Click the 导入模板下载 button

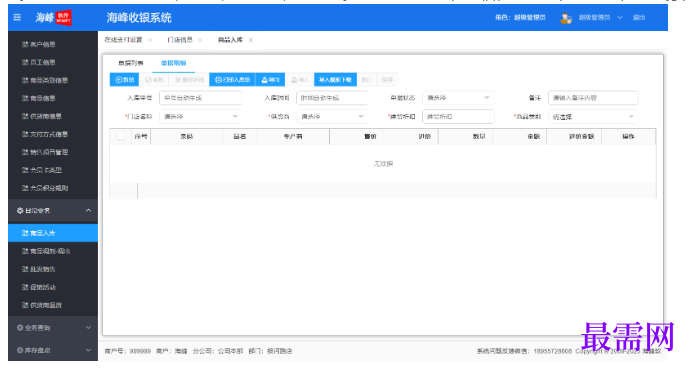click(x=335, y=80)
